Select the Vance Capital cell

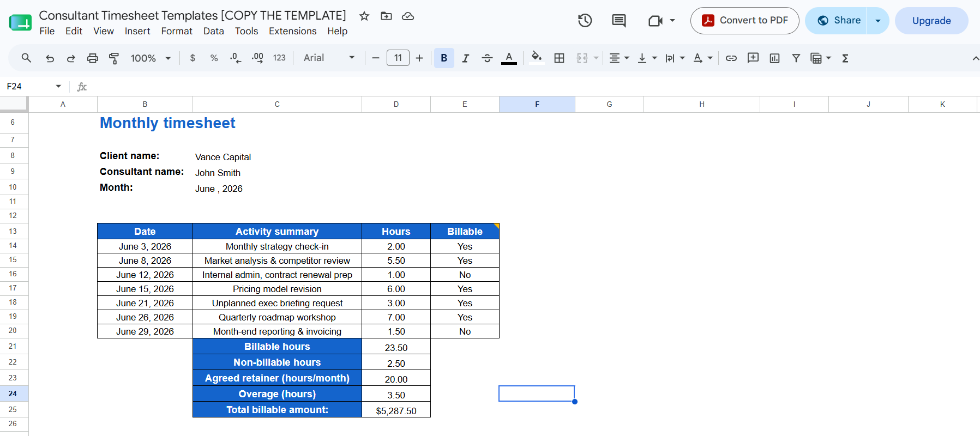pyautogui.click(x=277, y=156)
